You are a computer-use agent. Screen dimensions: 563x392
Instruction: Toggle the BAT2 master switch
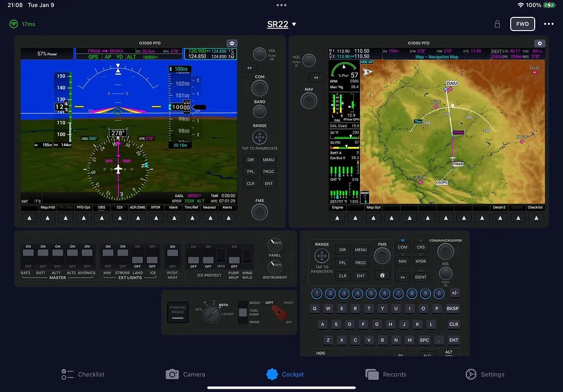click(x=28, y=256)
